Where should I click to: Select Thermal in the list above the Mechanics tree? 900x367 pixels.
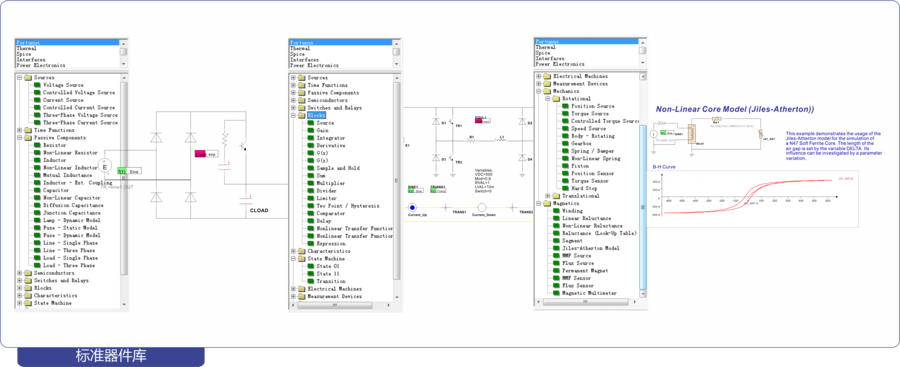545,47
